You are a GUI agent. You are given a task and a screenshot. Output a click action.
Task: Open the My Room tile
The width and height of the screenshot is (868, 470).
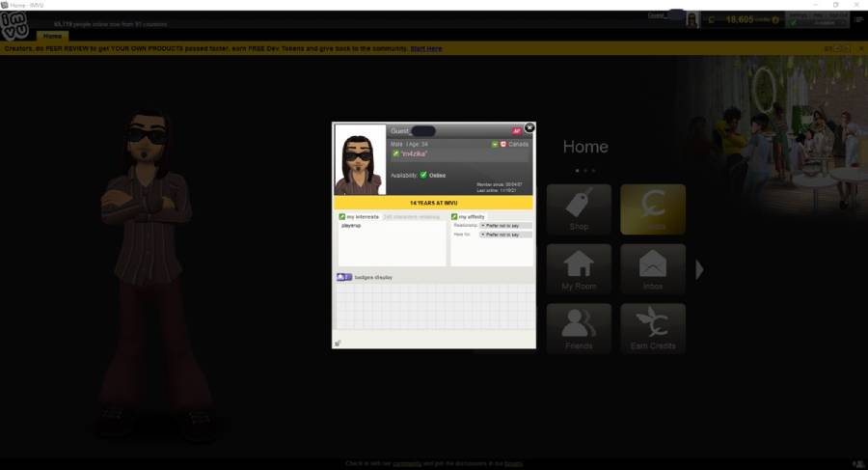coord(579,269)
